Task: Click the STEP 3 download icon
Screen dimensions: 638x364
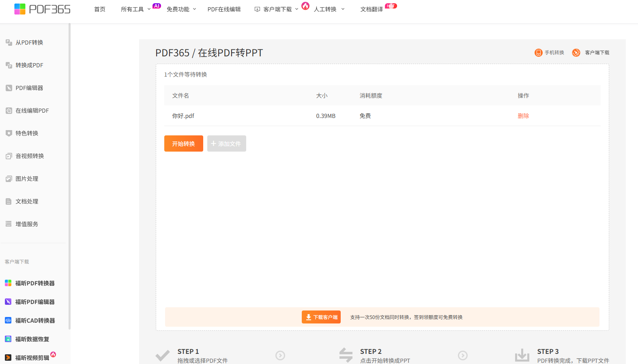Action: pos(522,355)
